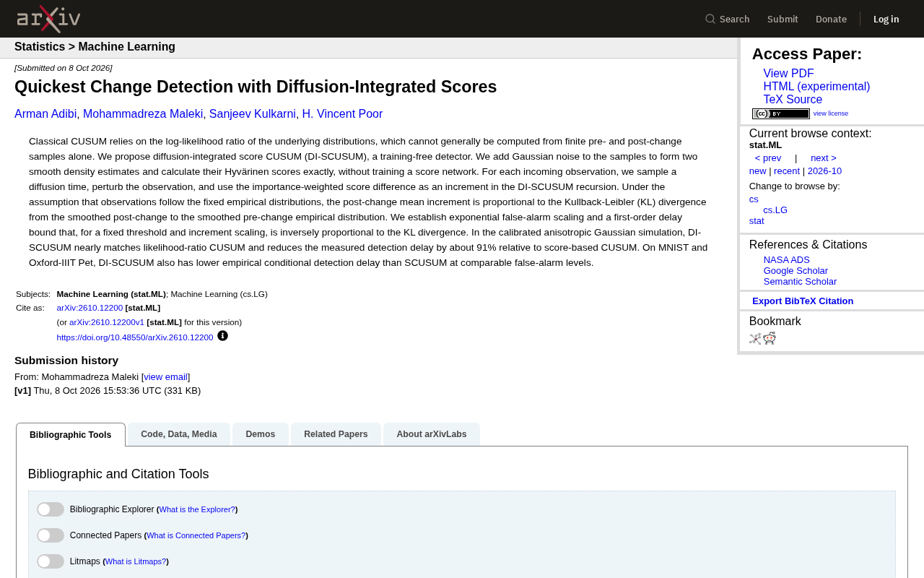The image size is (924, 578).
Task: Click the Log in link
Action: tap(886, 19)
